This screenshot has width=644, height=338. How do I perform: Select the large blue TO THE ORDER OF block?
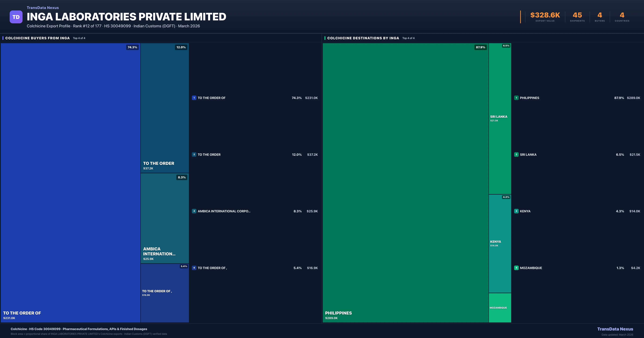coord(70,183)
